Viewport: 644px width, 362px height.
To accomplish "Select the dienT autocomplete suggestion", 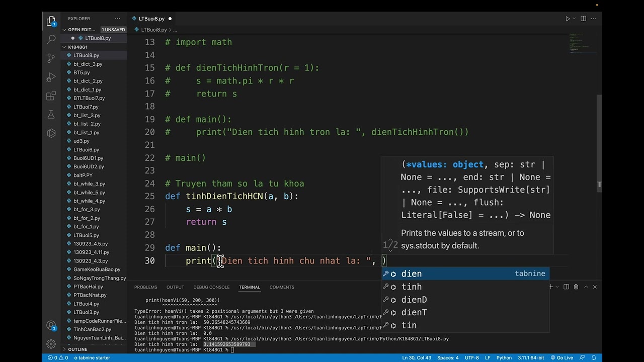I will pos(465,312).
